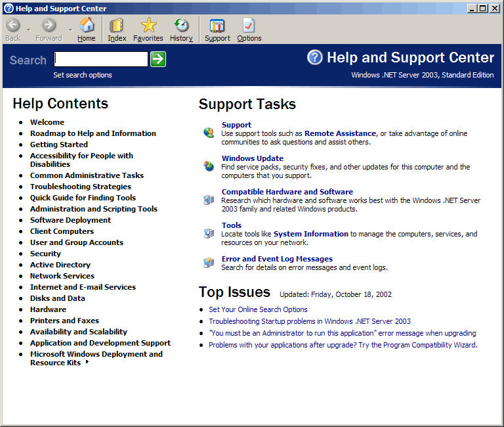Click the Support task icon
Image resolution: width=504 pixels, height=427 pixels.
point(209,133)
